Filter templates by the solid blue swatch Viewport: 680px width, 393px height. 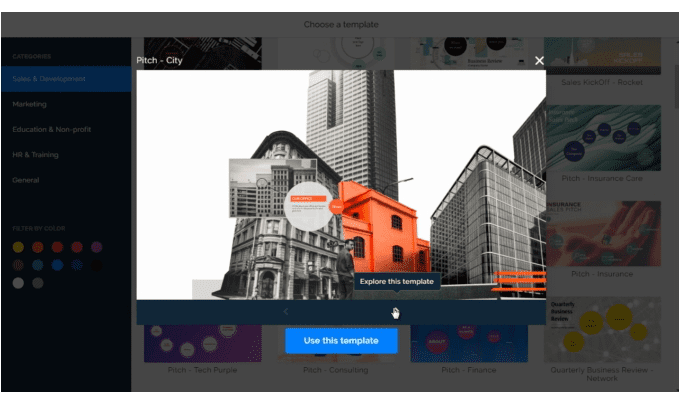57,265
